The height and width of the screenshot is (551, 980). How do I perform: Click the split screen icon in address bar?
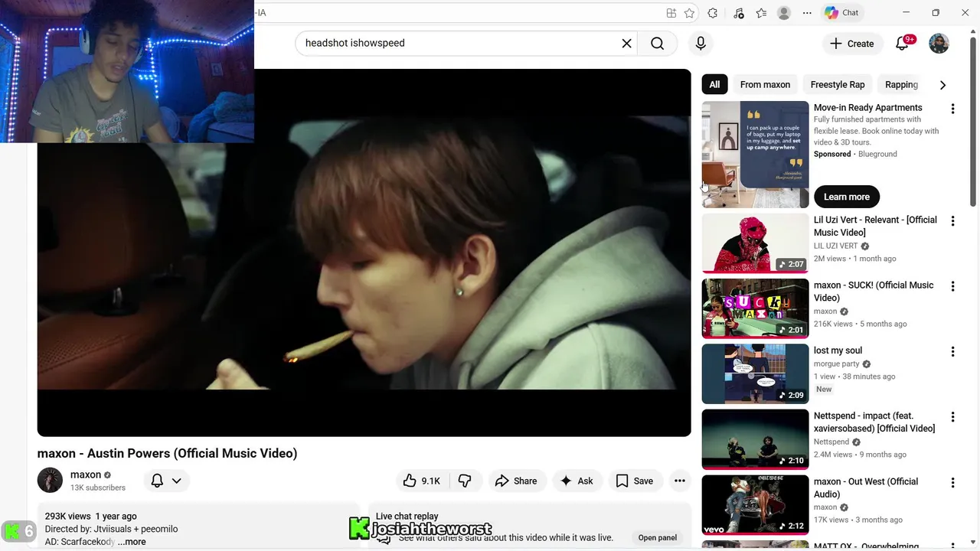(x=671, y=13)
